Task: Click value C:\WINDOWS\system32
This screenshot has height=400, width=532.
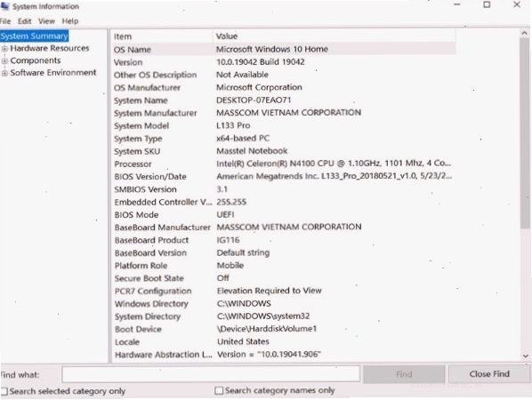Action: pyautogui.click(x=263, y=316)
